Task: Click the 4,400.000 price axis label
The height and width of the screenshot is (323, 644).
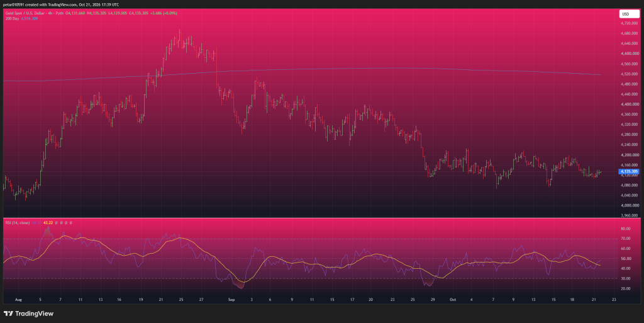Action: click(x=630, y=105)
